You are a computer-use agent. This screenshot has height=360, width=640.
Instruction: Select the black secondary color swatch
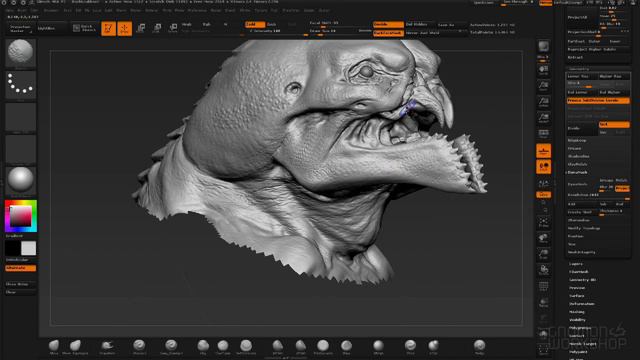(x=12, y=248)
